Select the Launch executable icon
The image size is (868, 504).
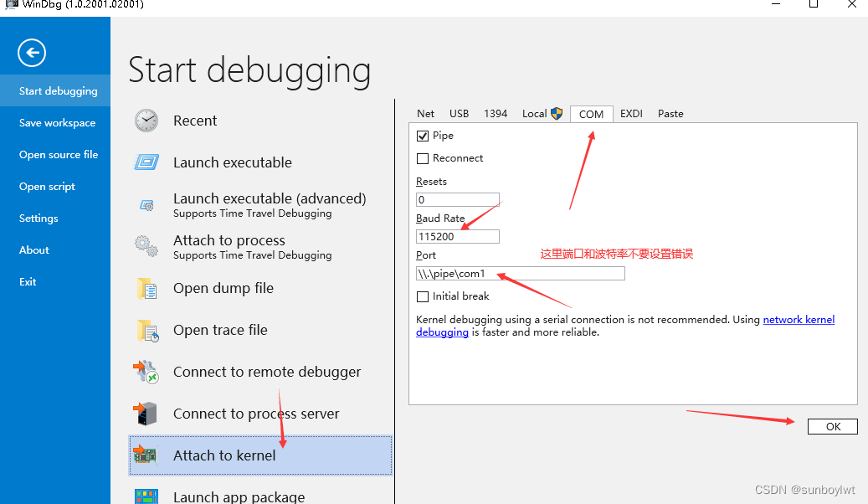click(x=146, y=162)
